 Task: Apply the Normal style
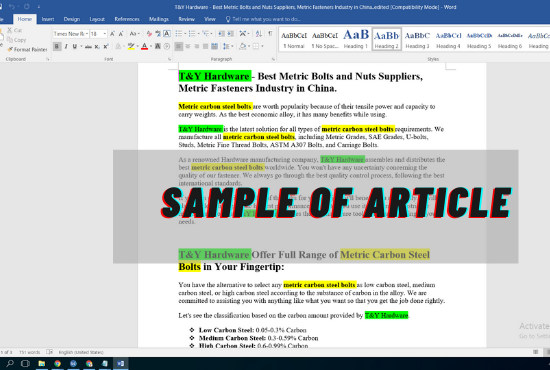coord(294,39)
